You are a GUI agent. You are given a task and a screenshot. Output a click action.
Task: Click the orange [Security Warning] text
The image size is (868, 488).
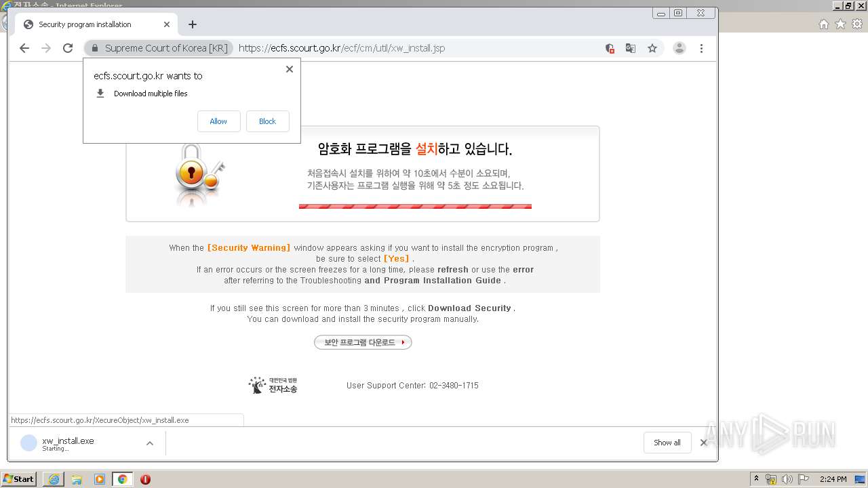(249, 248)
